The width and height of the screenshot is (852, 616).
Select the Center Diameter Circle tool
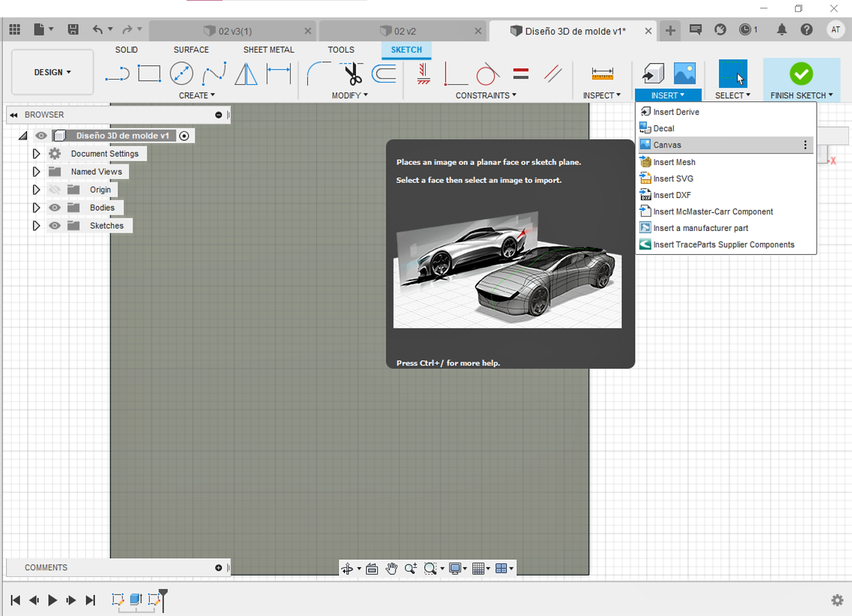(181, 74)
